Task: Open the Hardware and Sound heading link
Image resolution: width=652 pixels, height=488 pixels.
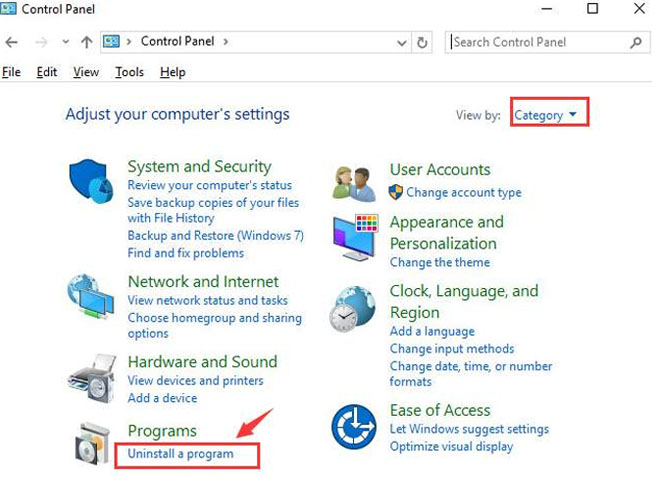Action: point(203,362)
